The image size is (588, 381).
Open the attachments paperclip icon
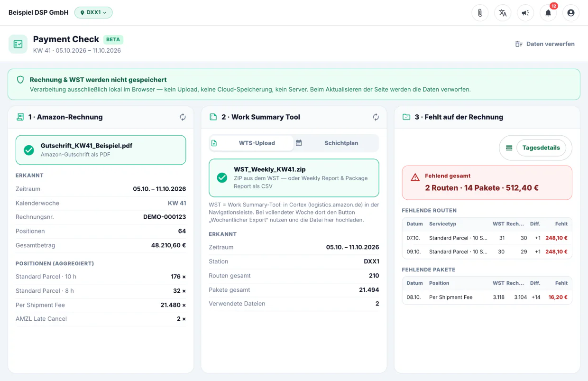[480, 13]
